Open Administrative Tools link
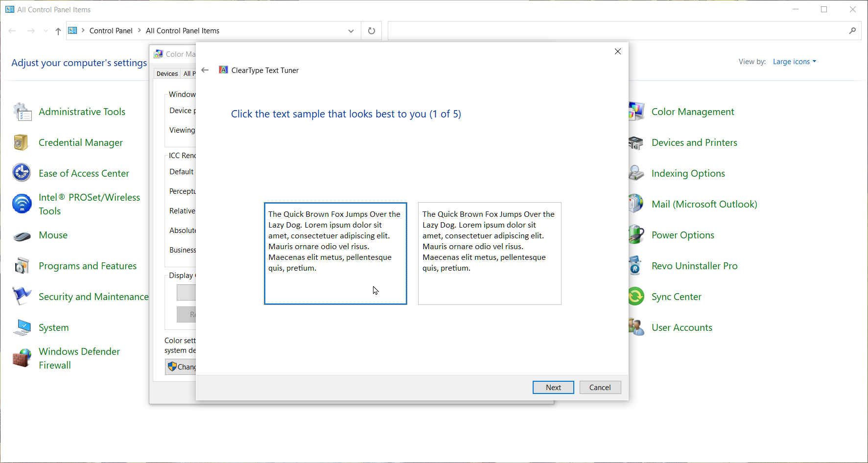 click(x=82, y=112)
